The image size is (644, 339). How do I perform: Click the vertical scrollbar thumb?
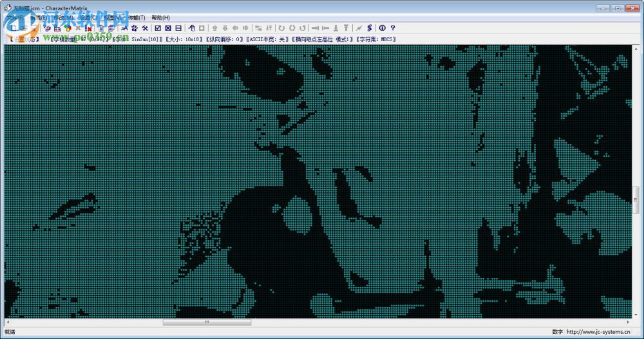(636, 200)
